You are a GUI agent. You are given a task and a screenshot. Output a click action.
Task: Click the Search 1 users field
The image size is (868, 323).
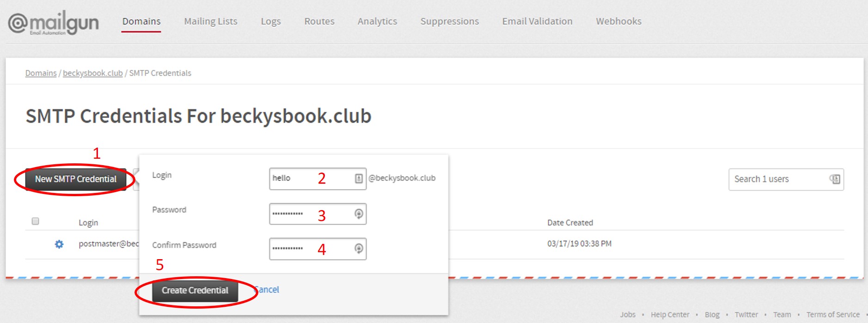pyautogui.click(x=786, y=179)
